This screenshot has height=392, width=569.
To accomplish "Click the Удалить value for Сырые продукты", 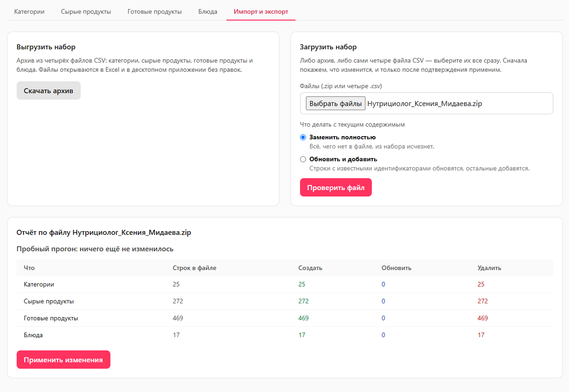I will [483, 301].
